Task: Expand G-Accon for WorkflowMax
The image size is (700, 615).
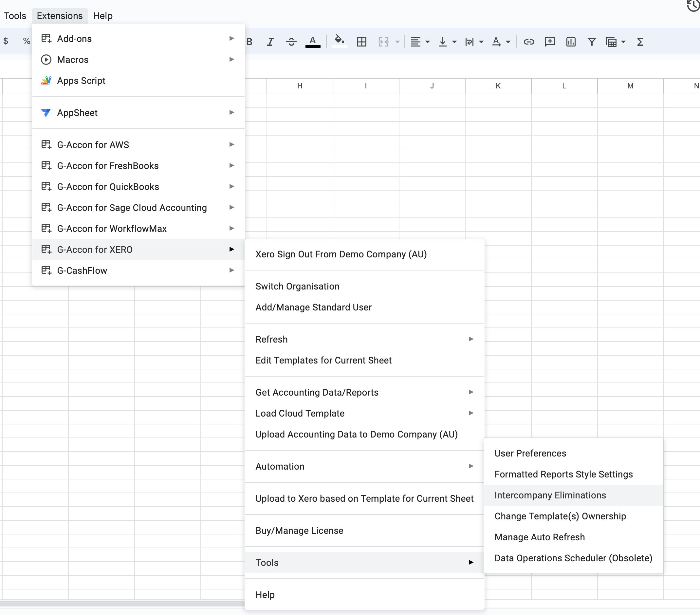Action: click(x=138, y=228)
